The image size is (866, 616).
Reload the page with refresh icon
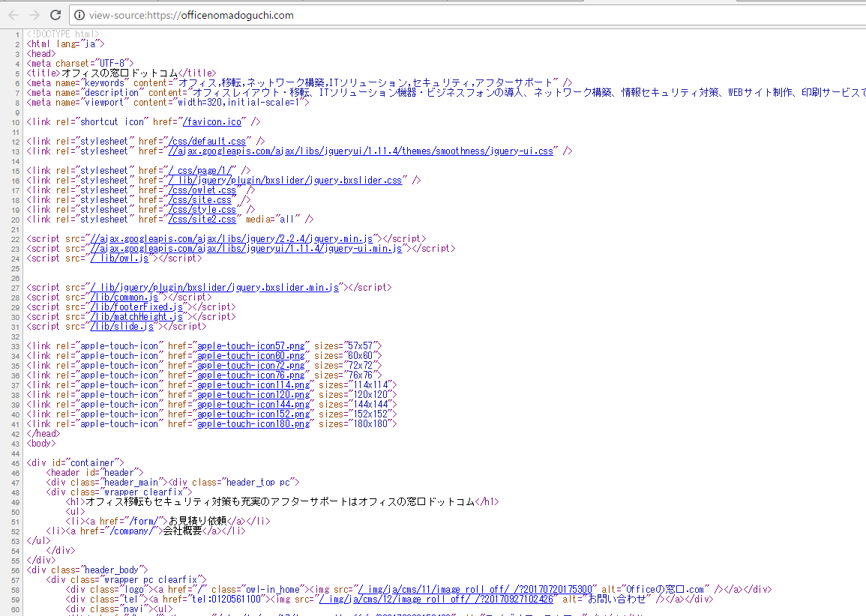[55, 15]
